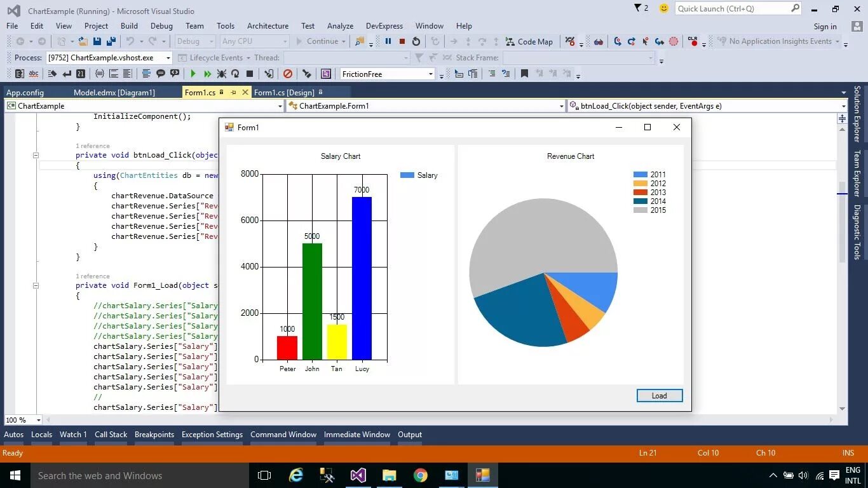Open the Immediate Window tab
The height and width of the screenshot is (488, 868).
coord(357,435)
